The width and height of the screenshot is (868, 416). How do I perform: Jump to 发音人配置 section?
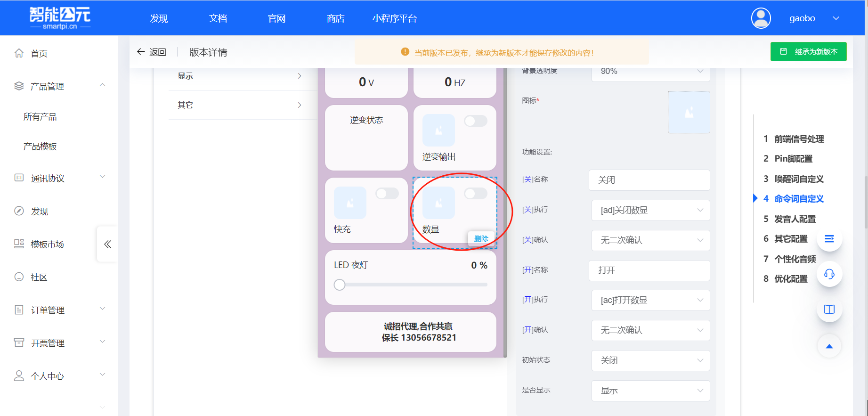pyautogui.click(x=795, y=219)
